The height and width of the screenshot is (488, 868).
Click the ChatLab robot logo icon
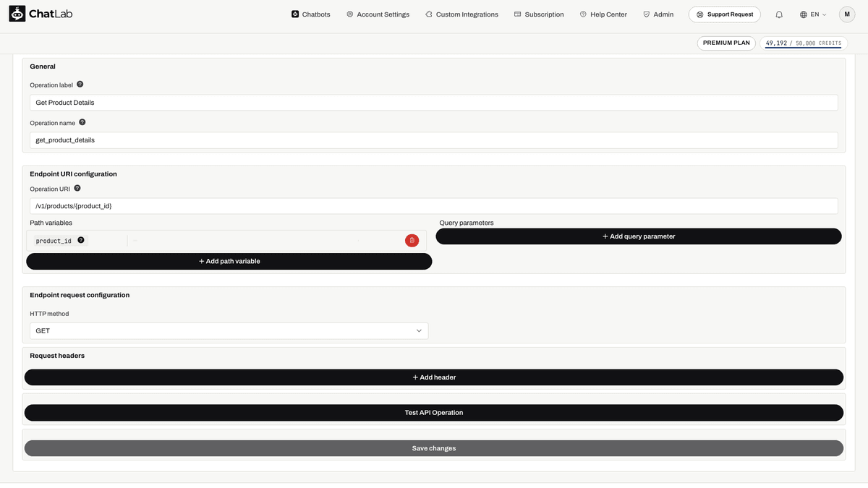[x=17, y=14]
